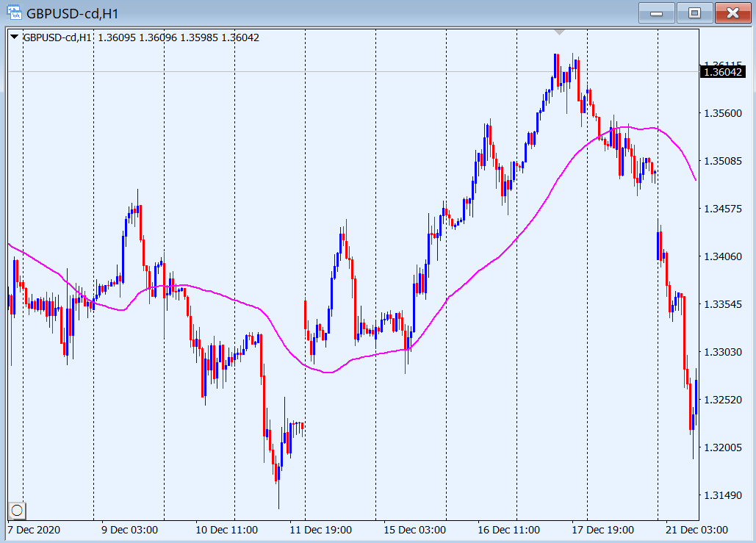Close the GBPUSD chart window
The height and width of the screenshot is (543, 756).
pos(732,12)
